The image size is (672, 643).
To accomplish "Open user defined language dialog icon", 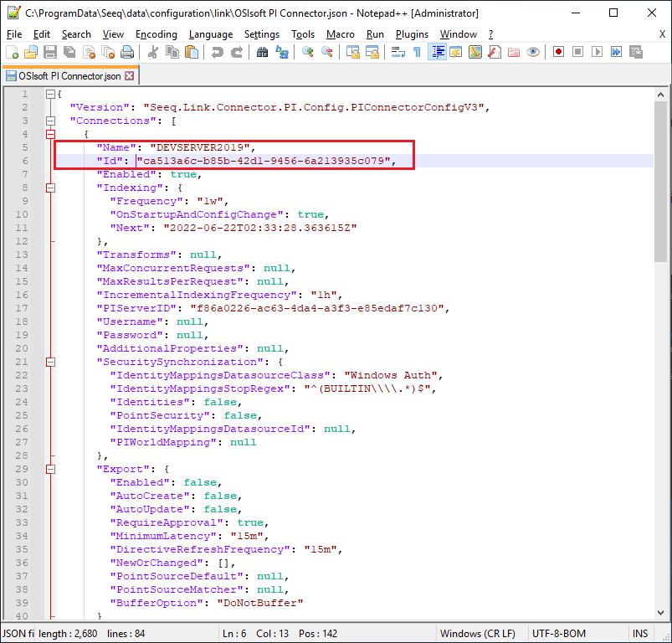I will point(456,52).
